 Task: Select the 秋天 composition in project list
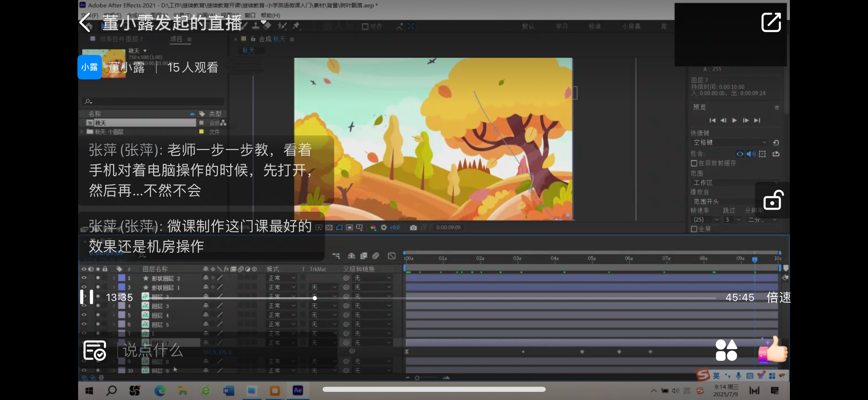(x=141, y=123)
